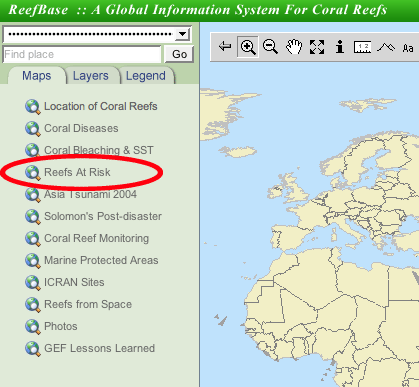Click the Aa label tool icon
The image size is (419, 387).
tap(408, 48)
